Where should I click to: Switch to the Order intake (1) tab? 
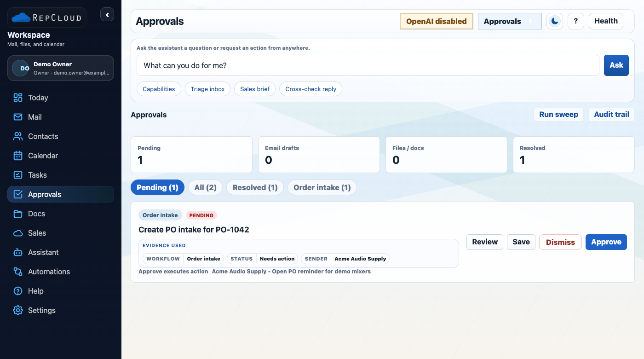coord(322,187)
